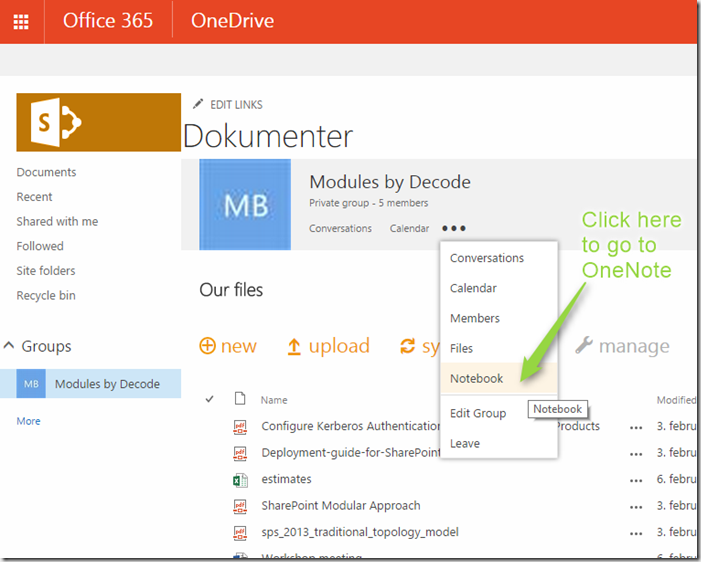Open ellipsis menu for SharePoint Modular Approach
The width and height of the screenshot is (701, 562).
click(636, 507)
